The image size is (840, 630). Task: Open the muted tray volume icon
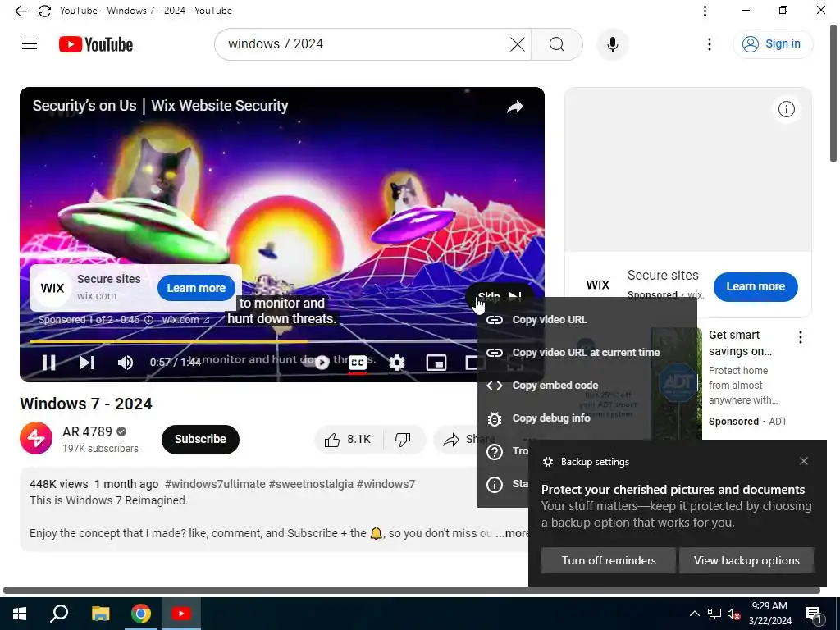point(733,614)
